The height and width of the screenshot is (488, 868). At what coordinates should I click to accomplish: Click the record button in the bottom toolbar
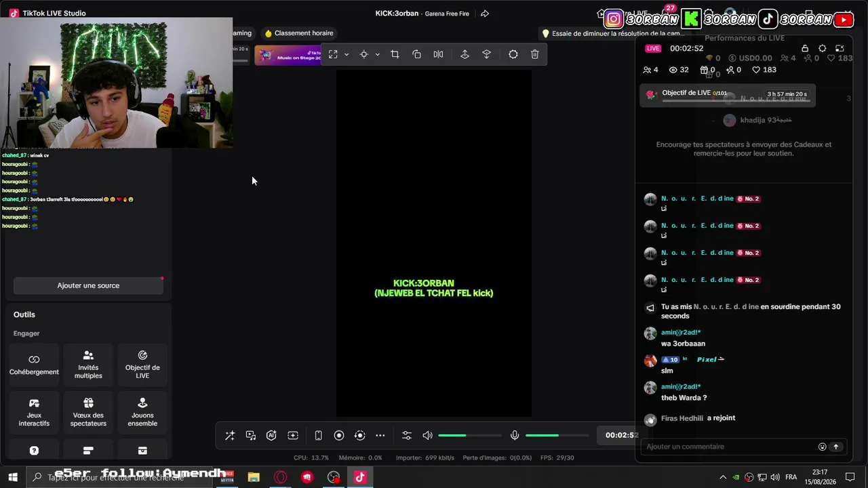339,435
